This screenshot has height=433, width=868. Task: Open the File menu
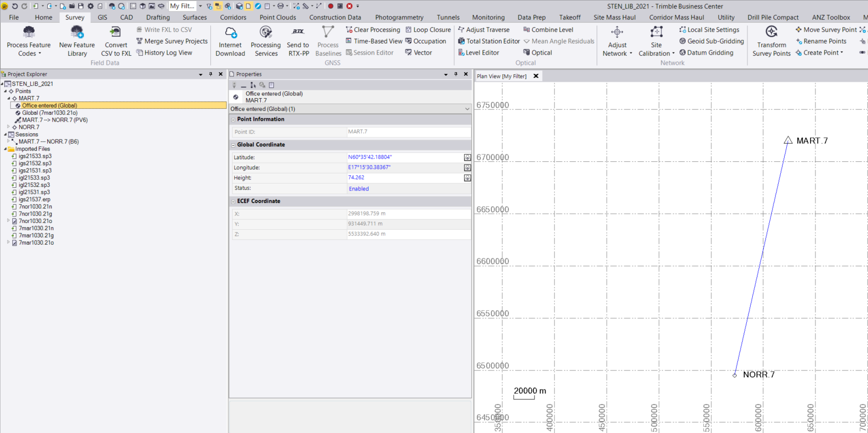(14, 18)
